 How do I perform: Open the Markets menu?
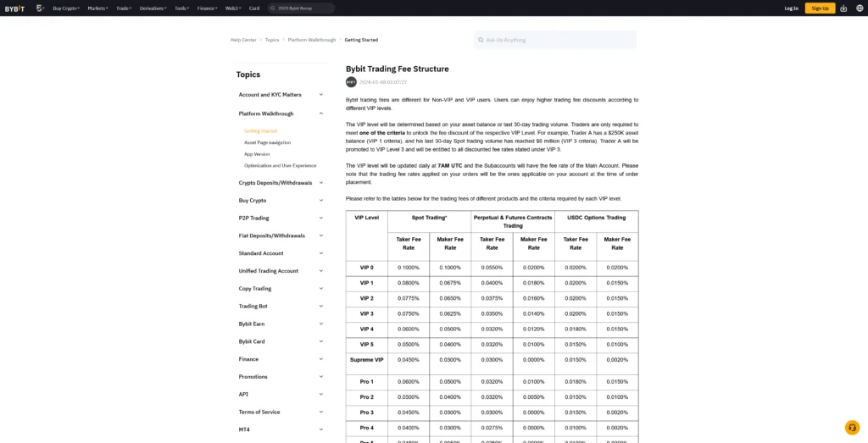coord(98,8)
